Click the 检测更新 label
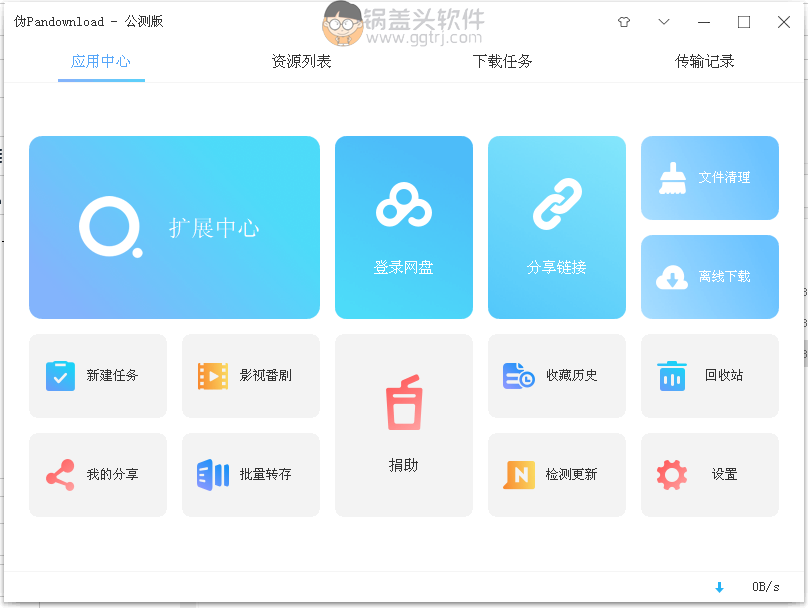This screenshot has height=608, width=808. tap(571, 474)
